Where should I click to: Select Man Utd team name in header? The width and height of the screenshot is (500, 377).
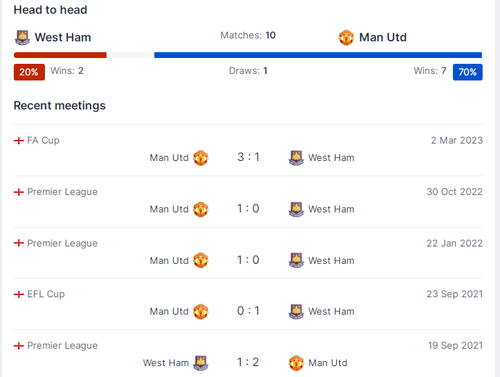383,37
